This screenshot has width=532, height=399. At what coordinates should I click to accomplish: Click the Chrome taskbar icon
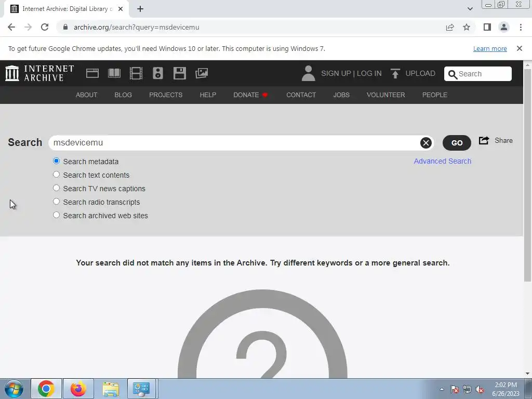[x=46, y=389]
